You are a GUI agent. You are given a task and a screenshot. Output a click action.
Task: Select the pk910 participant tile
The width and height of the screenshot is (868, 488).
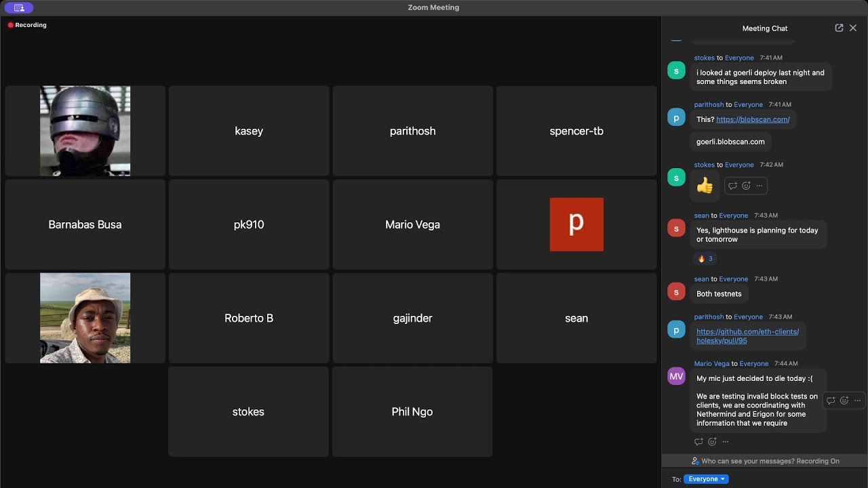249,224
